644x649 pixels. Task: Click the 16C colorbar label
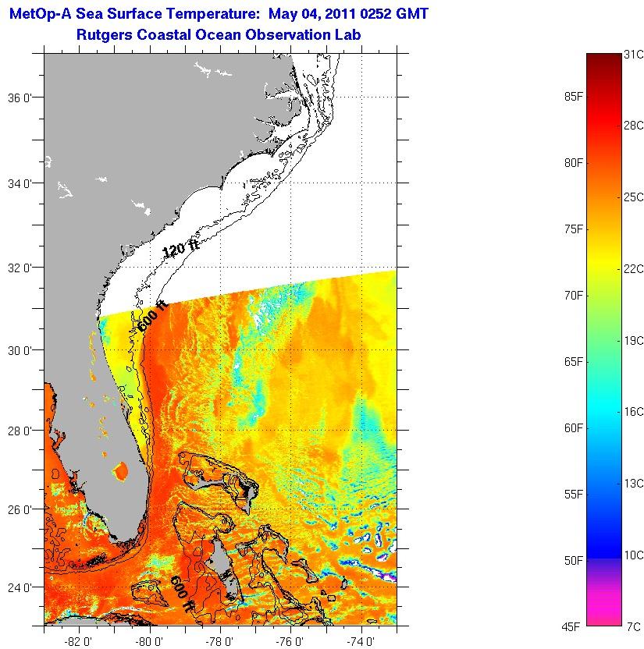(634, 411)
